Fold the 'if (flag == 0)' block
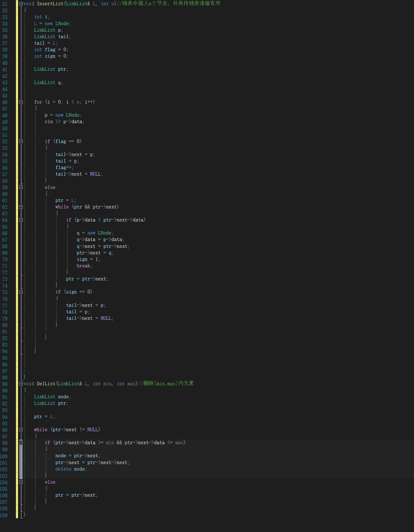 21,141
